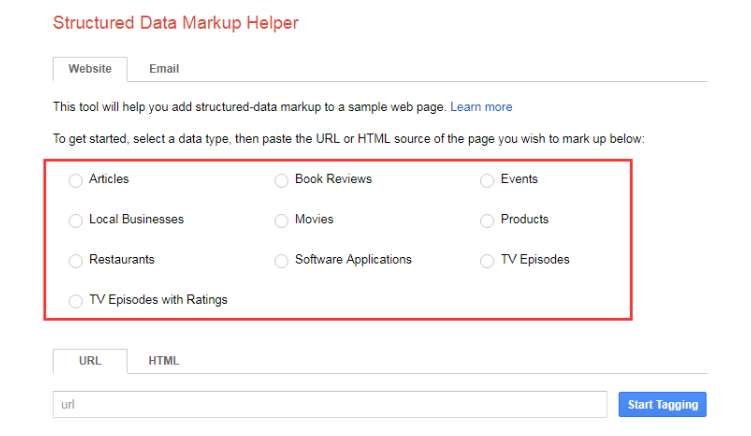Select the Products radio option
This screenshot has width=751, height=436.
tap(487, 221)
